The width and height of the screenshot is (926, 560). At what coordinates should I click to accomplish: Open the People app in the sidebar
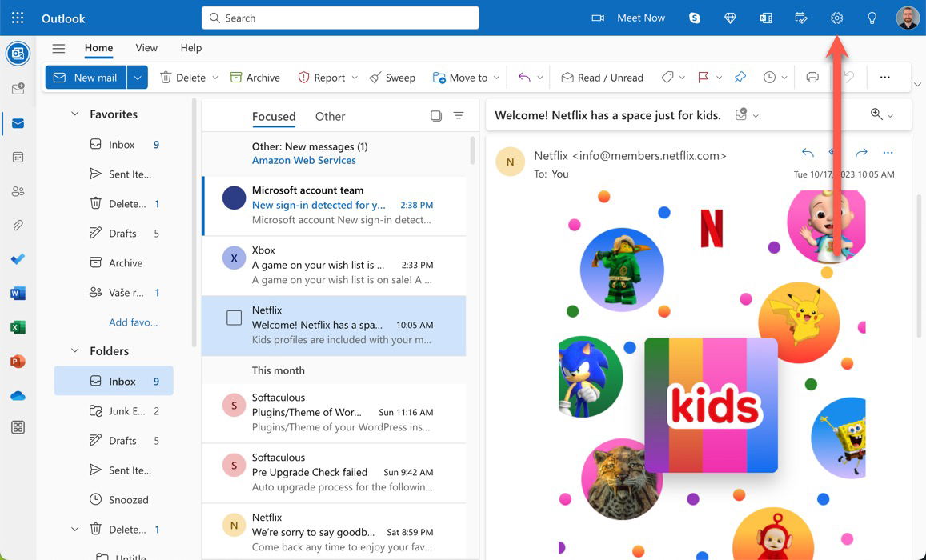18,190
